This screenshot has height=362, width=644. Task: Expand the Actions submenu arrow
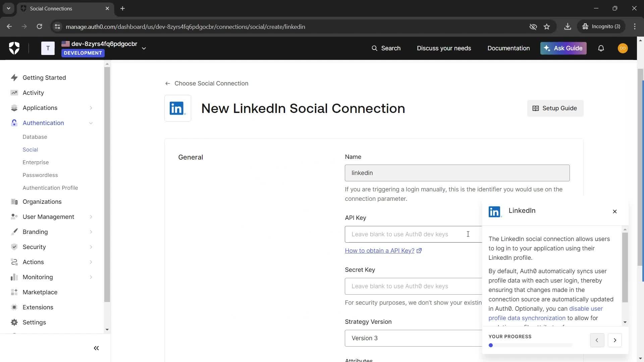click(91, 262)
